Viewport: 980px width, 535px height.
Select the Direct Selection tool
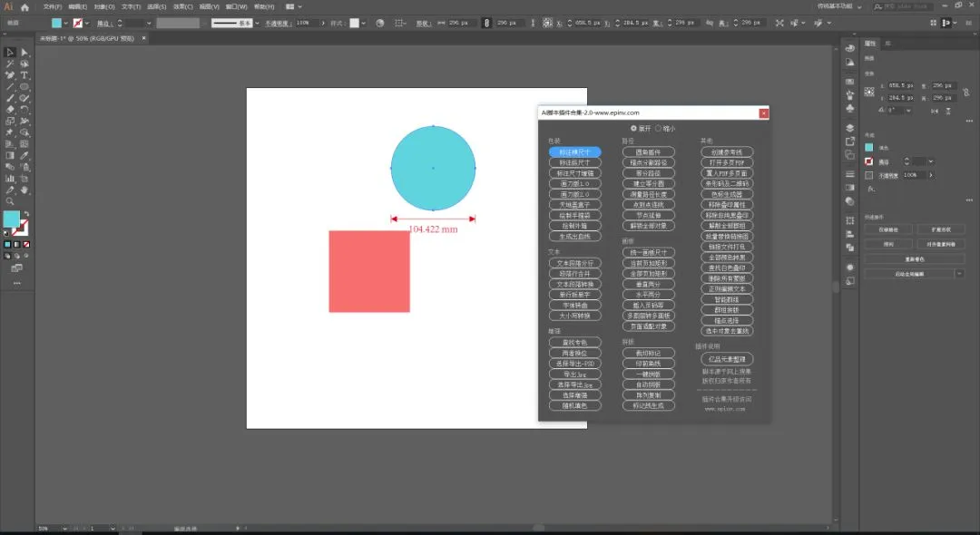tap(24, 53)
